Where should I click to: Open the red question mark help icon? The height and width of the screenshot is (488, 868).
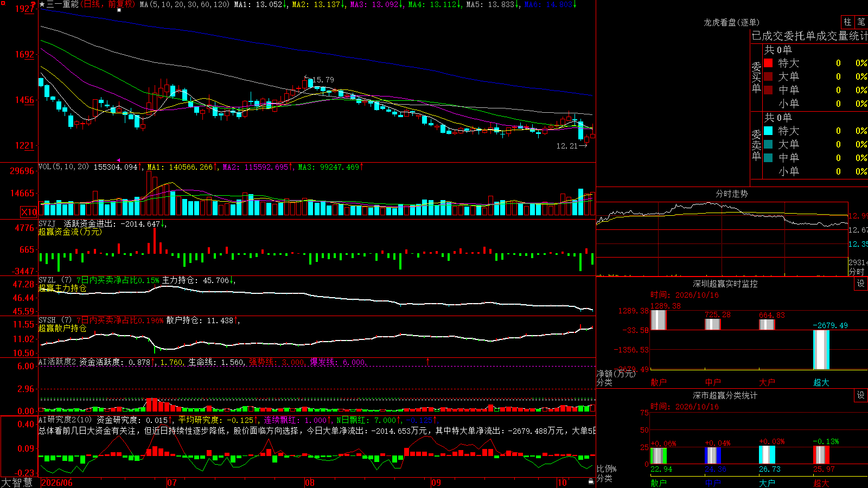tap(34, 4)
